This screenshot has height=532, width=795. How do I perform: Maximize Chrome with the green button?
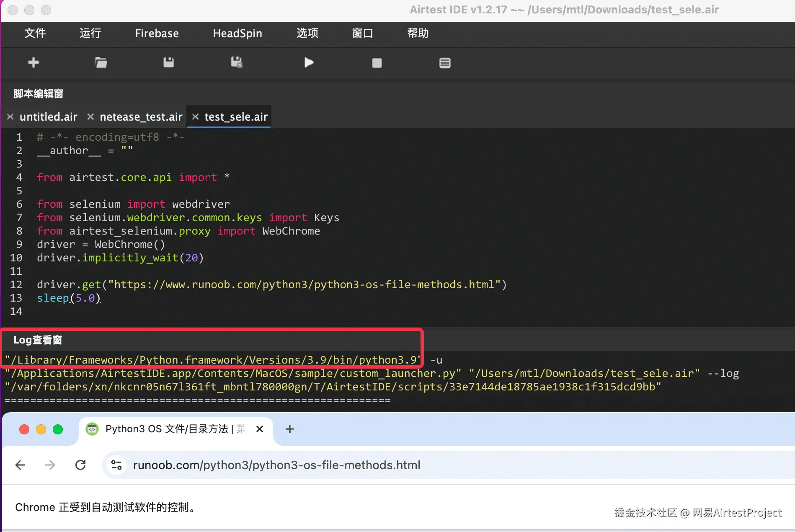pos(58,429)
